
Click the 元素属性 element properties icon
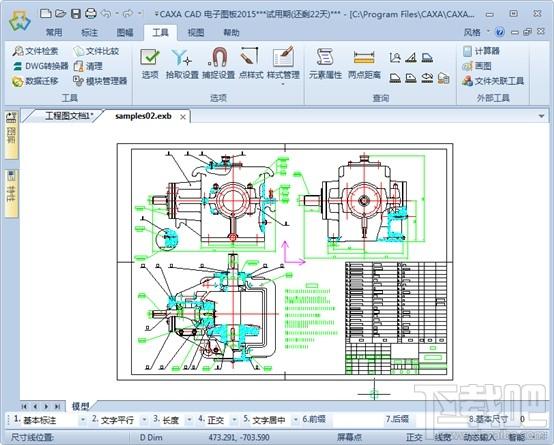coord(325,63)
